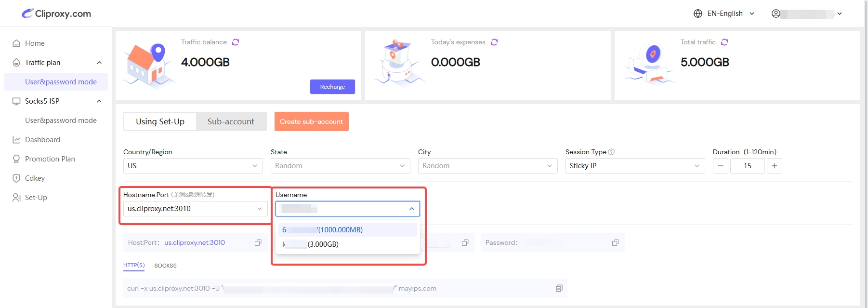
Task: Switch to the Sub-account tab
Action: pyautogui.click(x=231, y=121)
